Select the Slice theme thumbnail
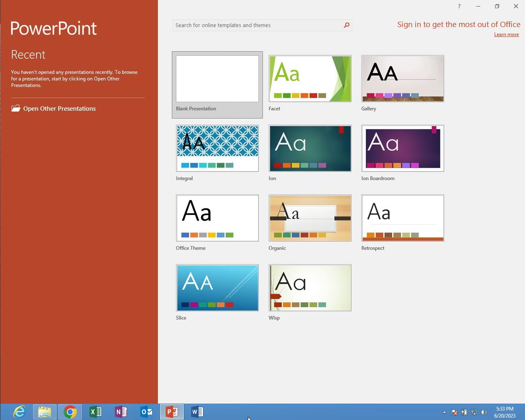 coord(217,288)
